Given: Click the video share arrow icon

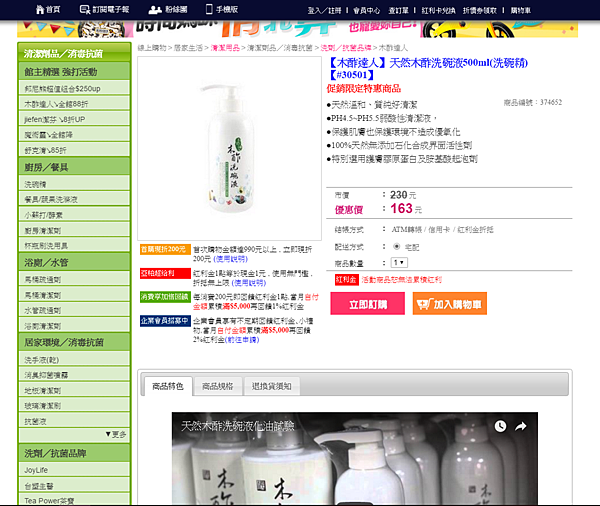Looking at the screenshot, I should click(520, 426).
